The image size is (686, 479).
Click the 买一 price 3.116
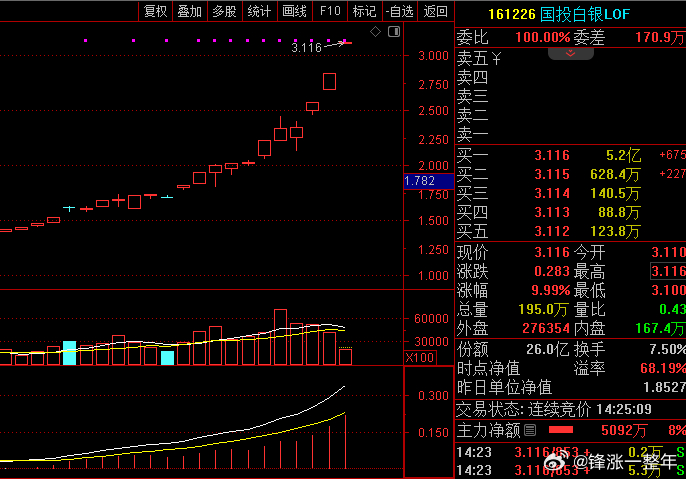tap(552, 155)
